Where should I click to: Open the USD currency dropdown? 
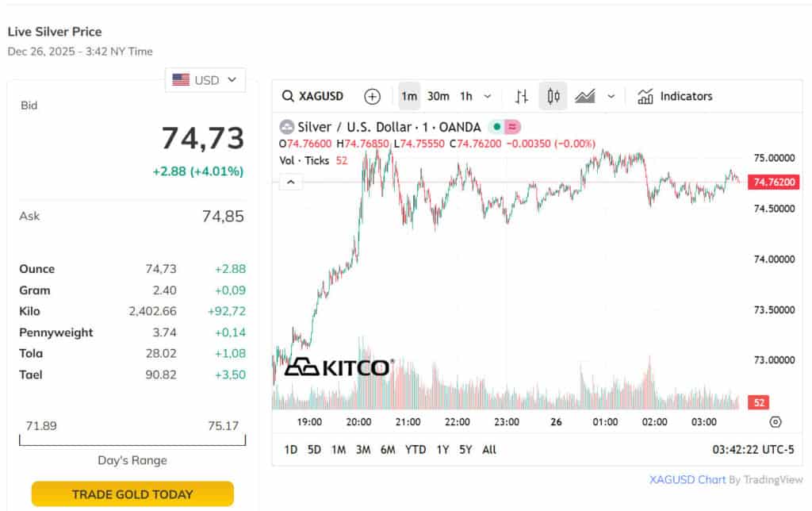(205, 80)
